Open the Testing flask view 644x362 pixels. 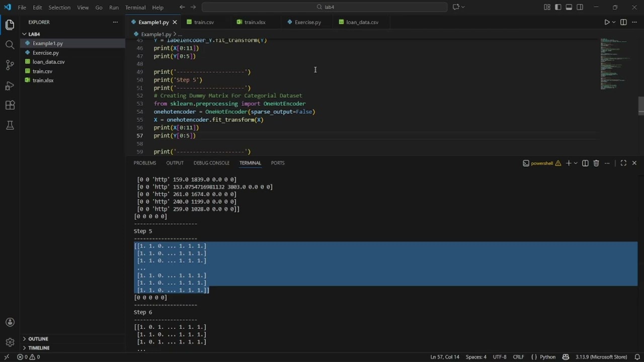pos(10,125)
